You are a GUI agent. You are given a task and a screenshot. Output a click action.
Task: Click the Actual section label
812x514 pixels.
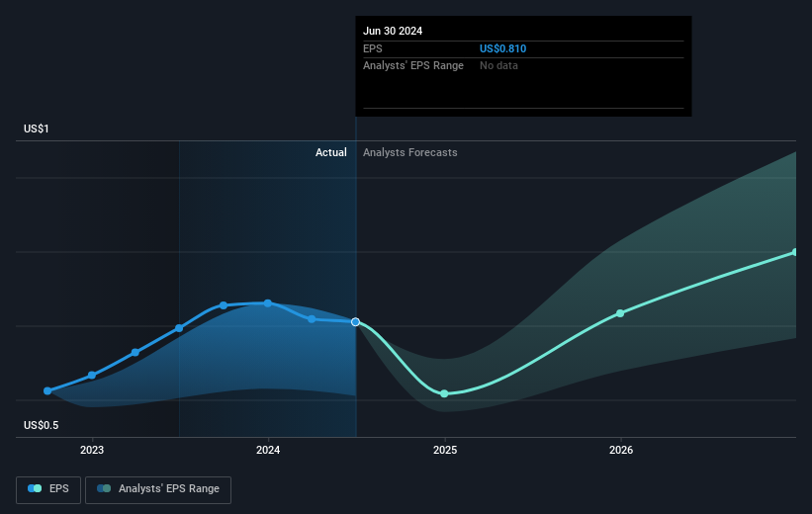[331, 152]
